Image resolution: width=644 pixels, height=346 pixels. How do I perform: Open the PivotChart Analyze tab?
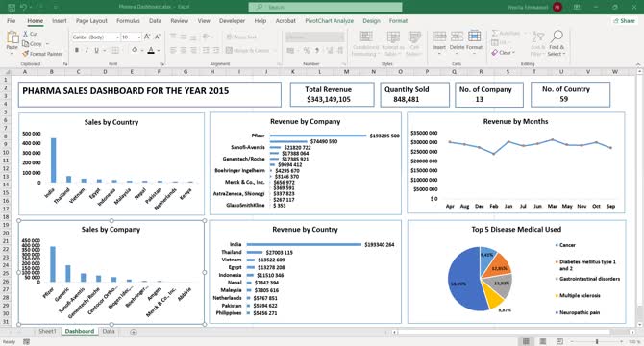coord(329,20)
